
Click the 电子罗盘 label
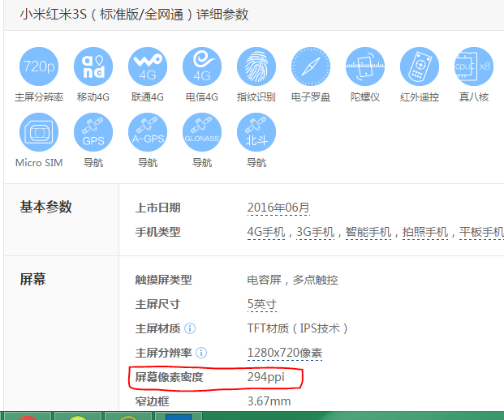pos(311,97)
